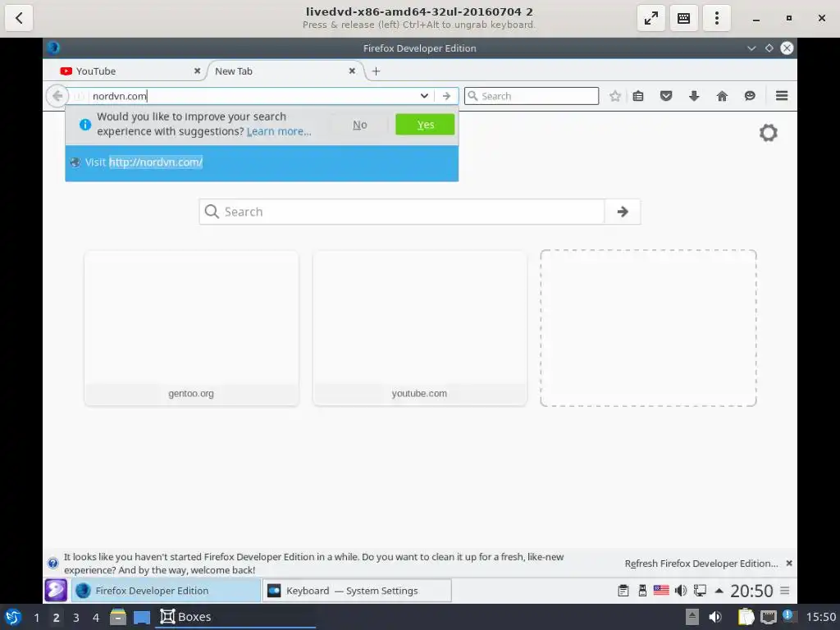Close the New Tab tab
The height and width of the screenshot is (630, 840).
[352, 71]
